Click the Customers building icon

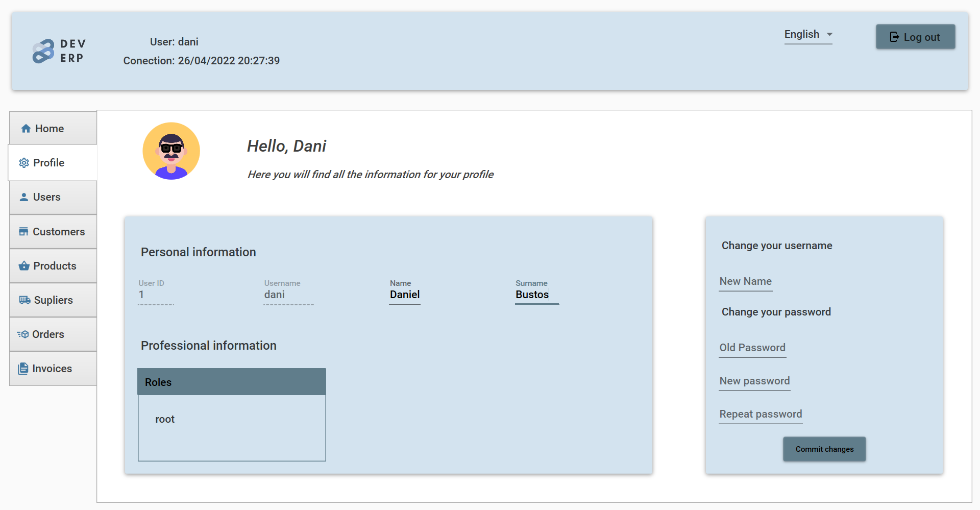23,231
